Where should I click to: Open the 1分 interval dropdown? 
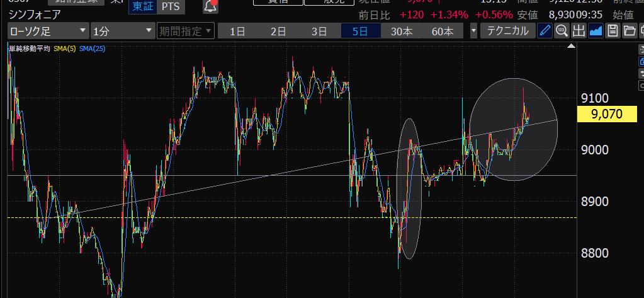click(x=122, y=31)
